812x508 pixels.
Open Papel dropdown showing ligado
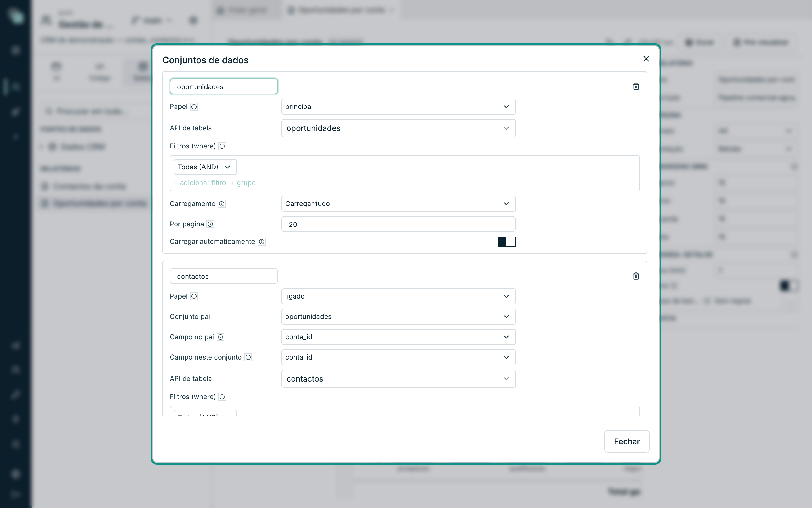coord(398,296)
